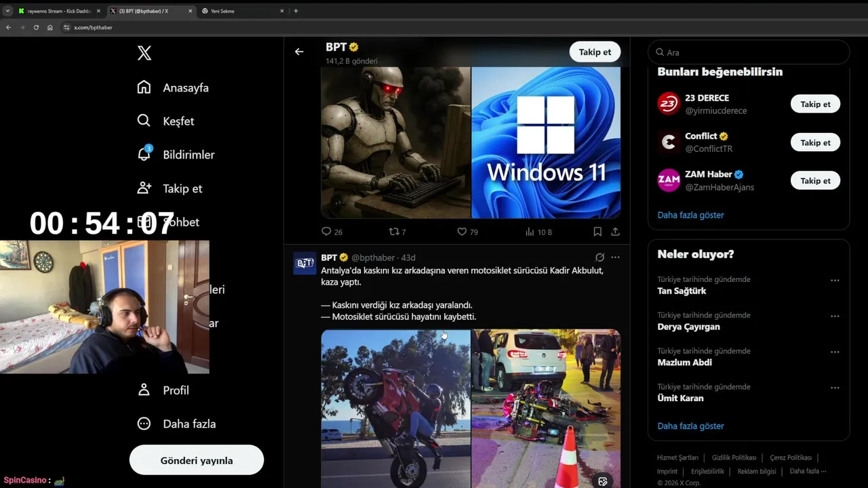Open the Windows 11 image
Viewport: 868px width, 488px height.
point(546,142)
